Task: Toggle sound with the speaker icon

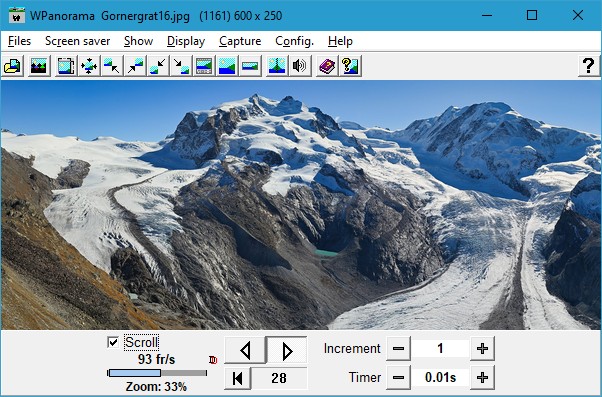Action: click(300, 66)
